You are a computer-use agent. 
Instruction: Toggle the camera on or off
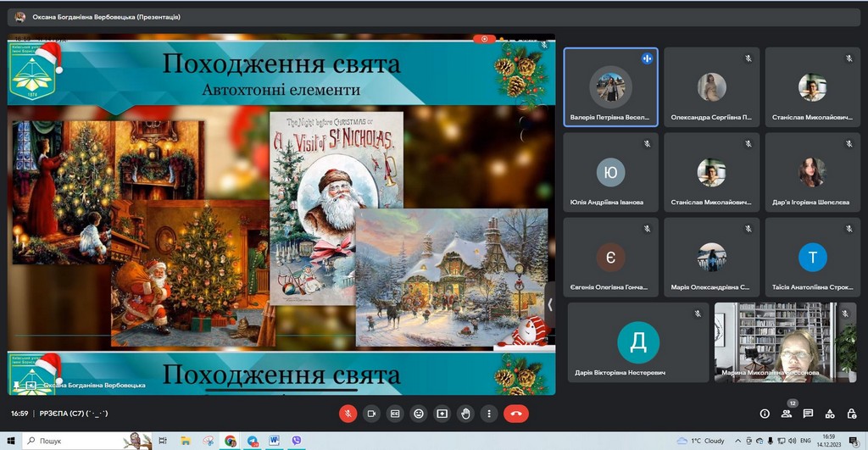pyautogui.click(x=370, y=414)
